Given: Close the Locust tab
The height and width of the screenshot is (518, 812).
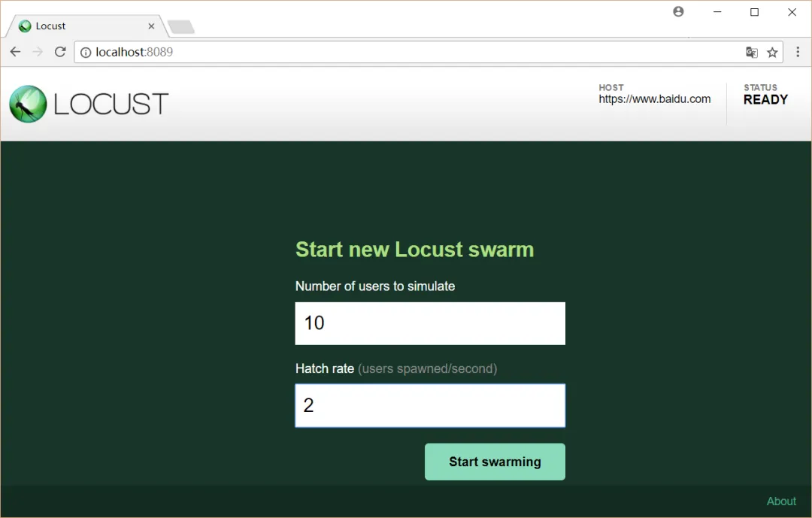Looking at the screenshot, I should [151, 26].
